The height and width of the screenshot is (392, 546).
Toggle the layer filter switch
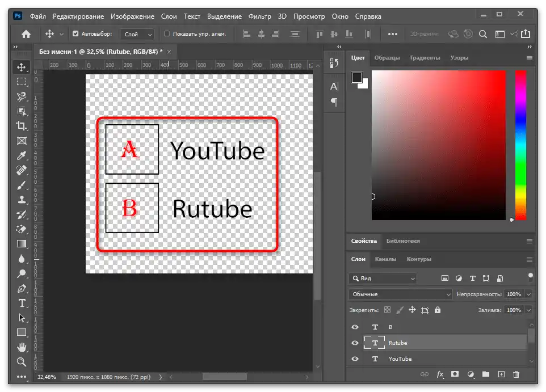click(x=530, y=278)
